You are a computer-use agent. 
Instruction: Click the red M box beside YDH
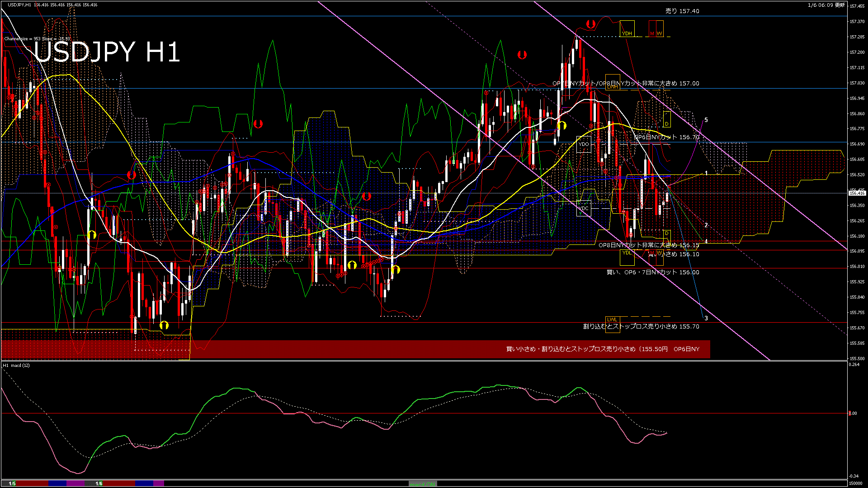[652, 29]
